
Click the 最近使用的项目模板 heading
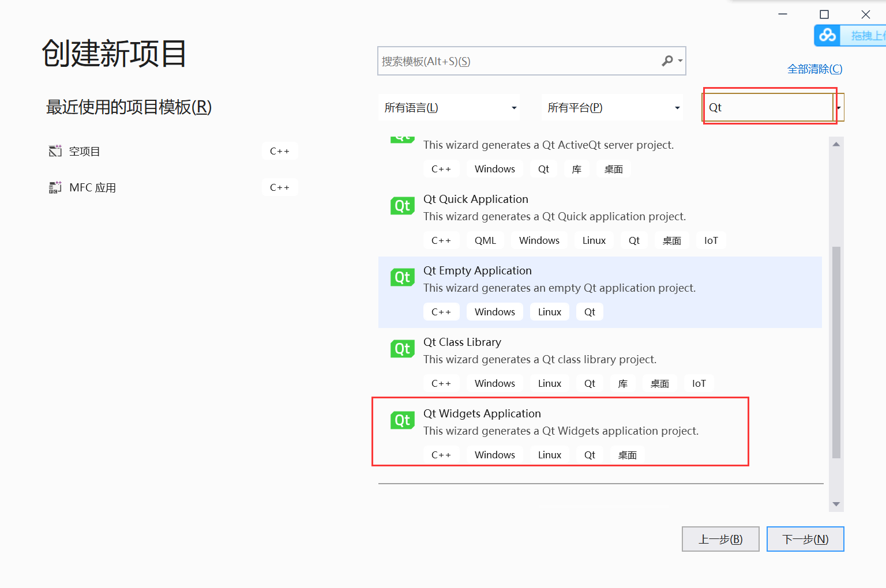pos(129,107)
